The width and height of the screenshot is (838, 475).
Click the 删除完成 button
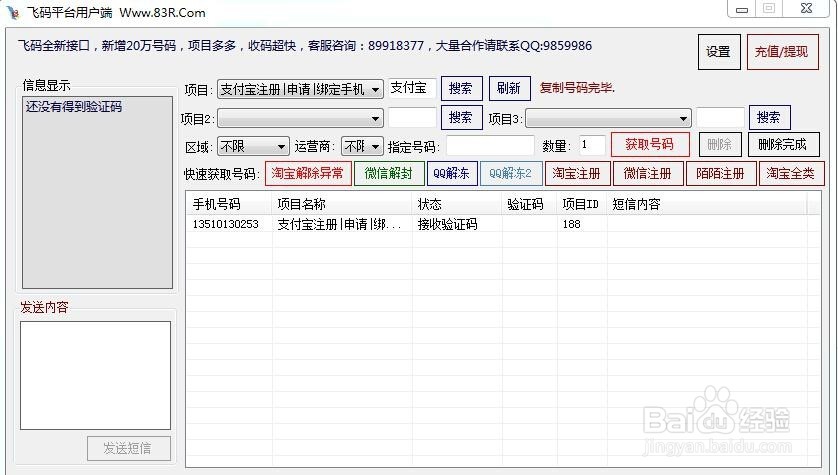click(x=783, y=144)
